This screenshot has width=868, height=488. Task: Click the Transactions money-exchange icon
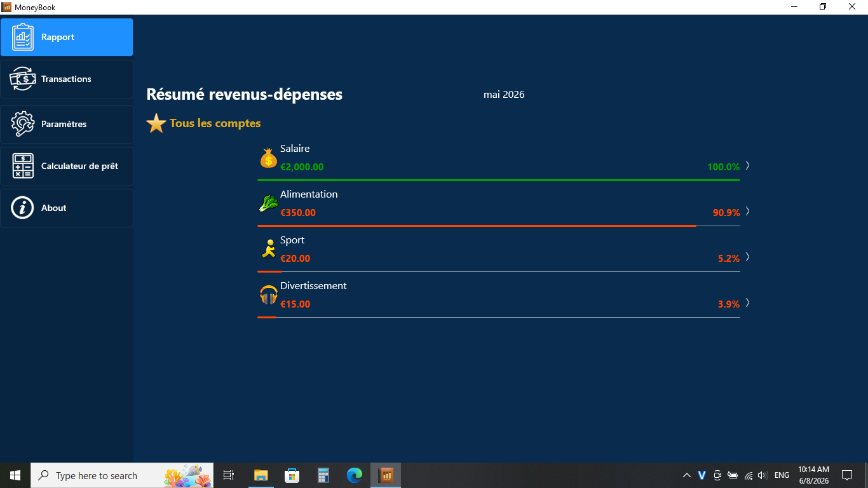click(23, 79)
